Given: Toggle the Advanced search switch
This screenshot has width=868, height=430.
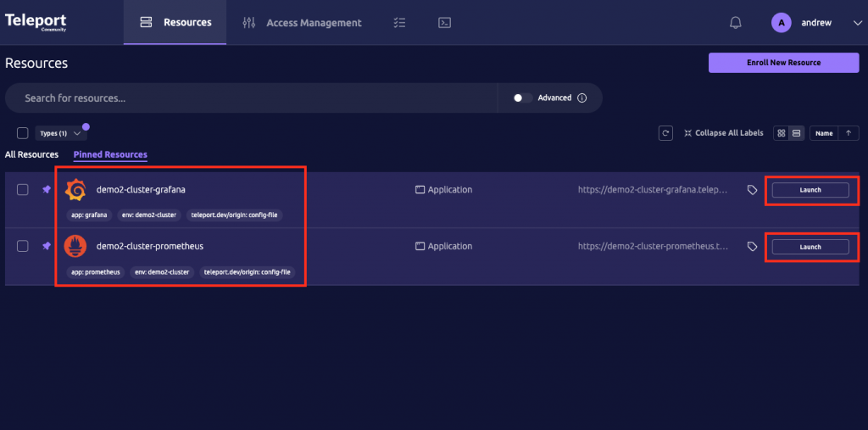Looking at the screenshot, I should (x=522, y=98).
